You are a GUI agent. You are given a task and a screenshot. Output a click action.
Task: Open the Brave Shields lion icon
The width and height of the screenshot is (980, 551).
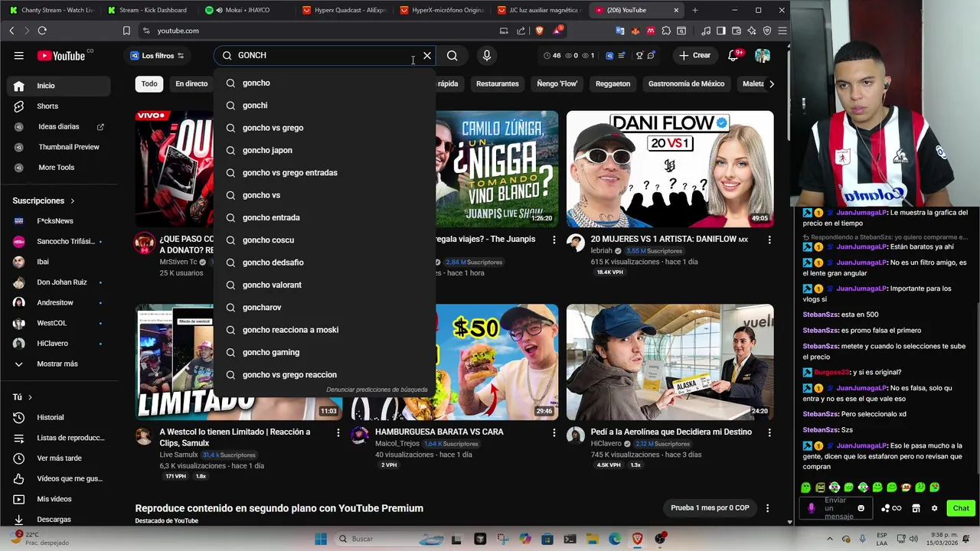pos(540,31)
